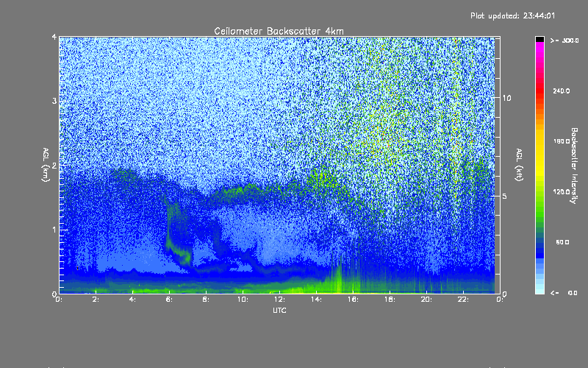
Task: Click the "180.0" colorbar value
Action: 562,141
